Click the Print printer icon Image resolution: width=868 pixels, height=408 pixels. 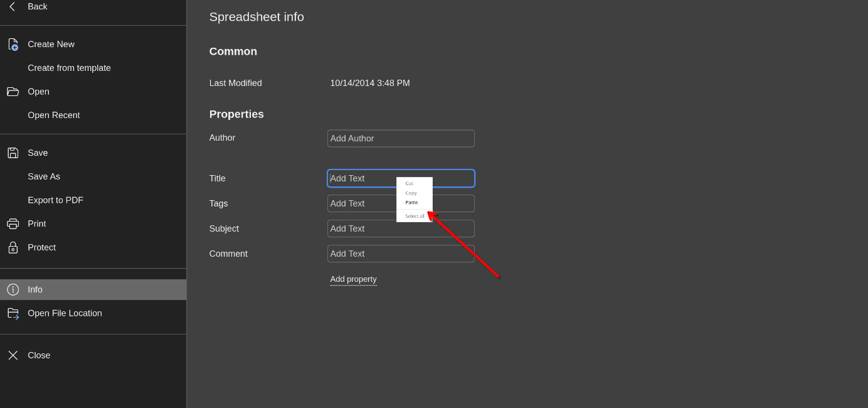click(x=13, y=224)
